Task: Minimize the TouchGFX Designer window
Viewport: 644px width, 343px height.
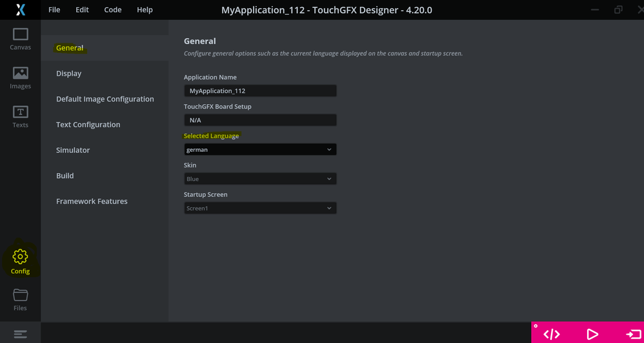Action: pos(596,10)
